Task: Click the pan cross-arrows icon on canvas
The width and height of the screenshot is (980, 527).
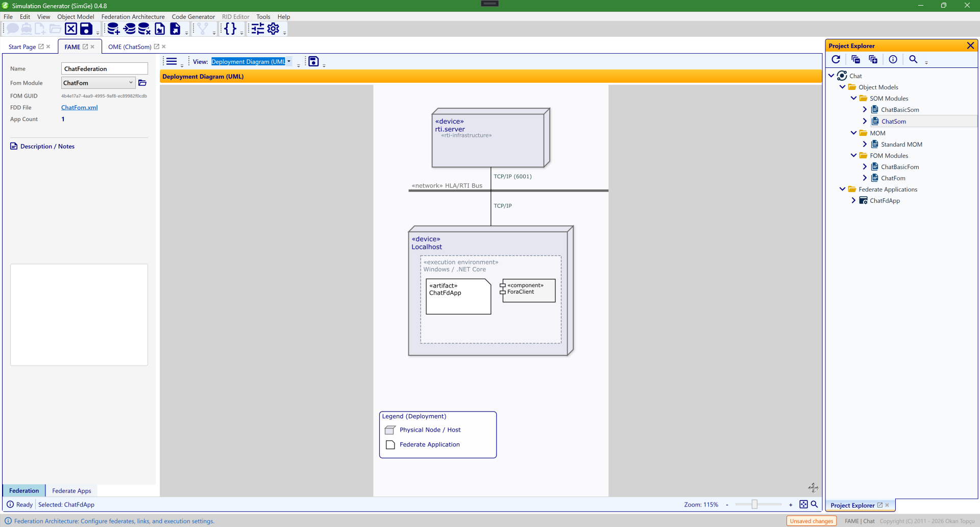Action: (813, 488)
